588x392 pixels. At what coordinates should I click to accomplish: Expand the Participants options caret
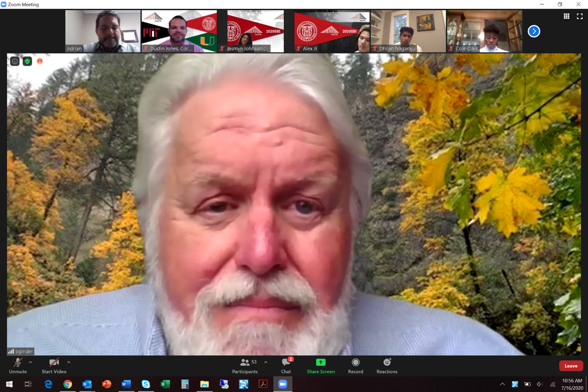[266, 363]
